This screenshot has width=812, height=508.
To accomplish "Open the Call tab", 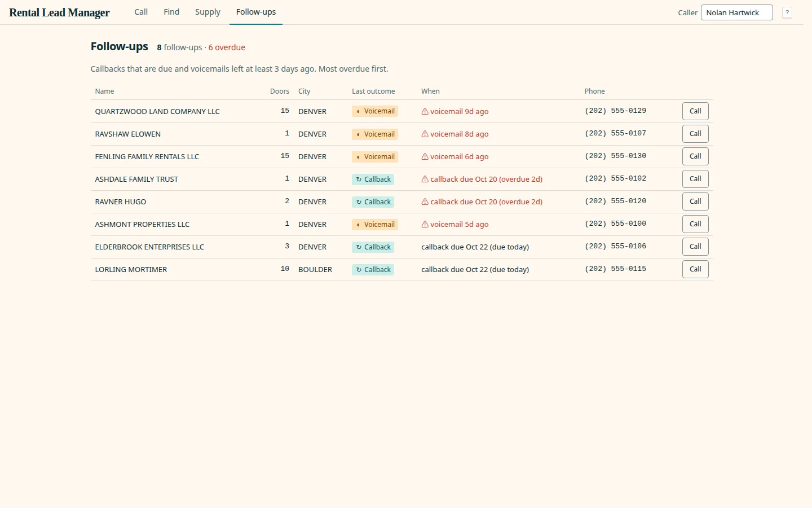I will 141,12.
